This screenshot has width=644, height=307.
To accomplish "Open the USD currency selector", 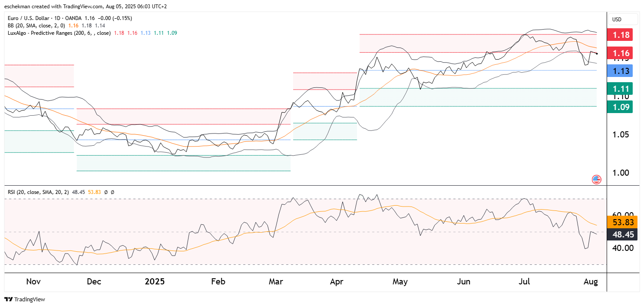I will pyautogui.click(x=617, y=20).
